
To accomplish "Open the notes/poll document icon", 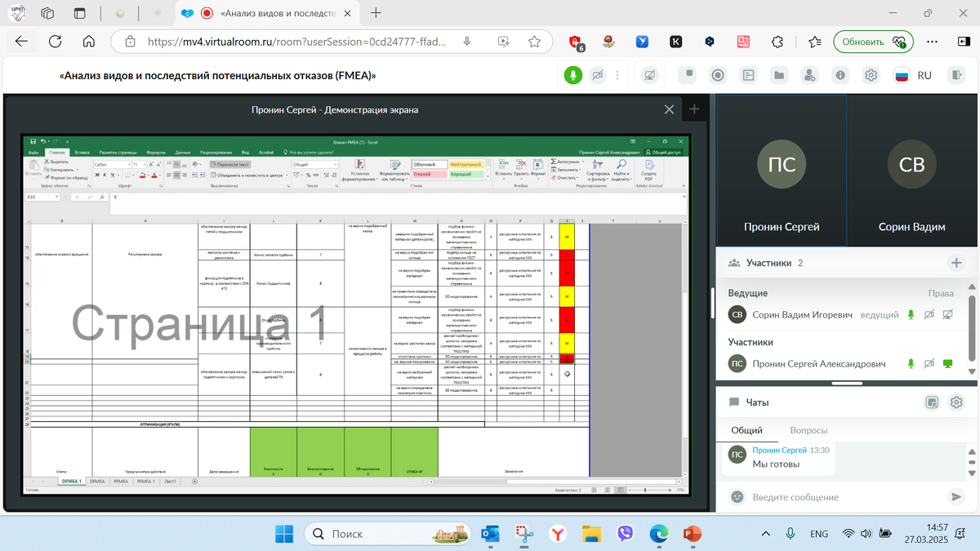I will point(748,75).
